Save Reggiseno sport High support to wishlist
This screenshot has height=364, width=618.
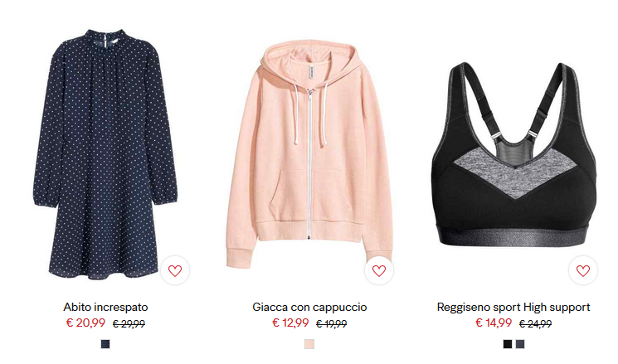pyautogui.click(x=583, y=270)
